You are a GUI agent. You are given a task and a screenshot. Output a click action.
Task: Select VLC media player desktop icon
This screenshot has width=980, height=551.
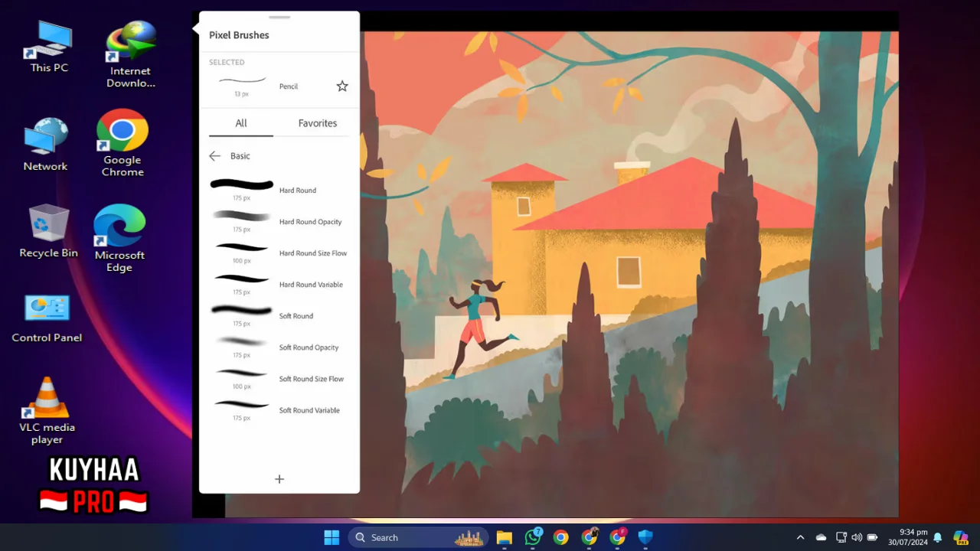point(47,411)
